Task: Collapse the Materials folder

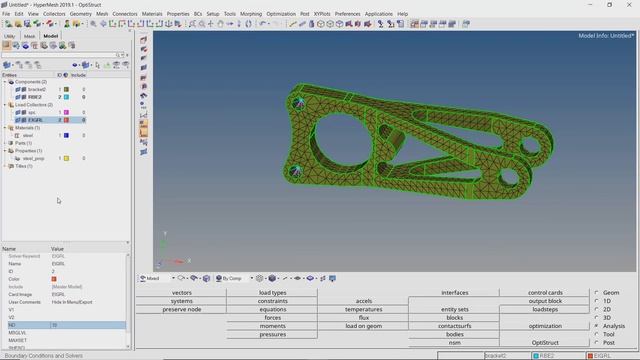Action: pyautogui.click(x=5, y=128)
